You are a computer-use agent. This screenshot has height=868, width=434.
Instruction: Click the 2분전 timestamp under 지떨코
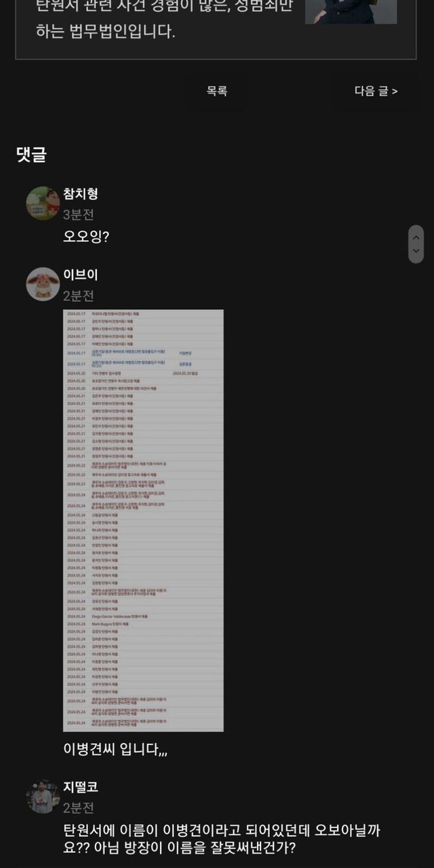(x=79, y=808)
